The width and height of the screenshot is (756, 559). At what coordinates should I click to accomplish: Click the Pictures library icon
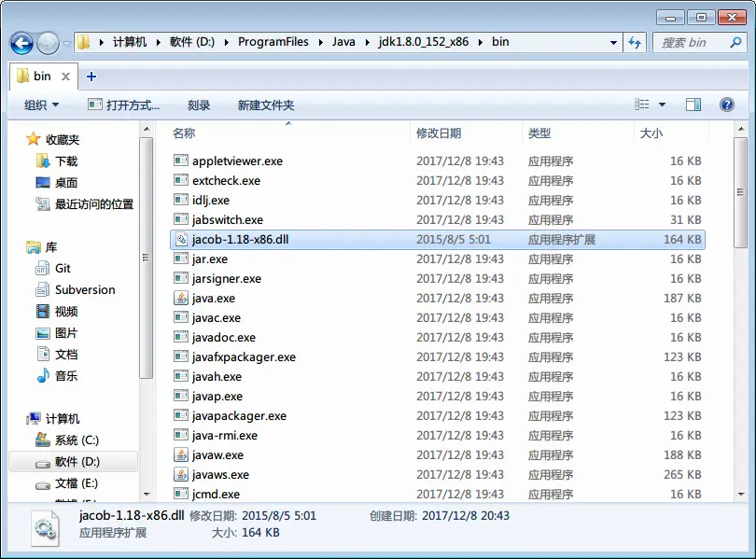pos(42,333)
